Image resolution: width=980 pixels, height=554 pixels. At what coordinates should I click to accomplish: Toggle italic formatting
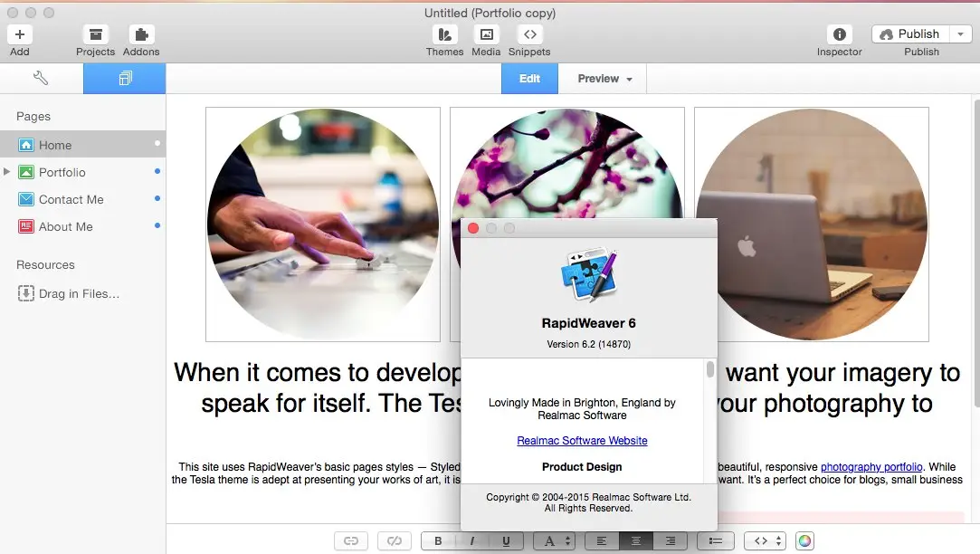click(471, 540)
